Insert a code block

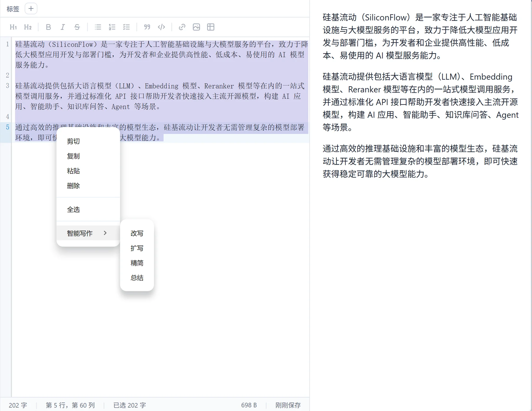(162, 27)
